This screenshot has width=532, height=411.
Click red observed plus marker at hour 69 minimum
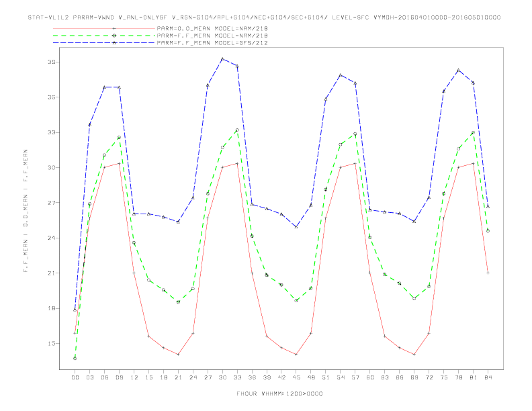(414, 355)
